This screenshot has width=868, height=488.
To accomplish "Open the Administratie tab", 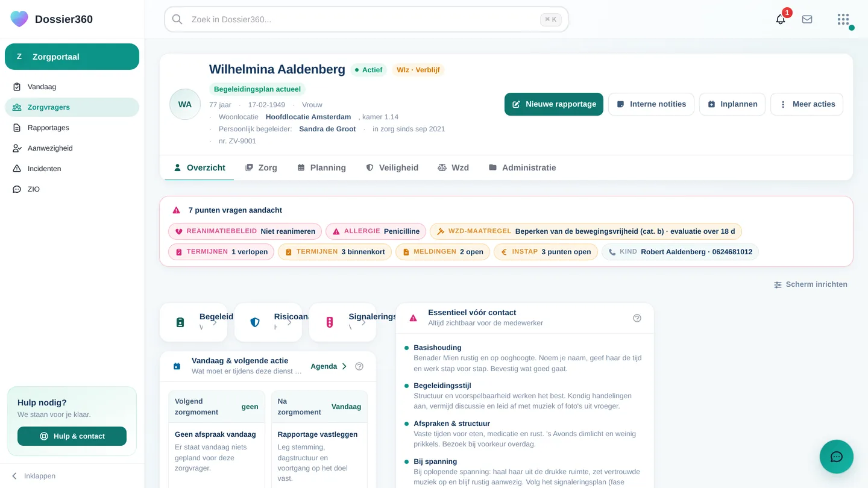I will 523,167.
